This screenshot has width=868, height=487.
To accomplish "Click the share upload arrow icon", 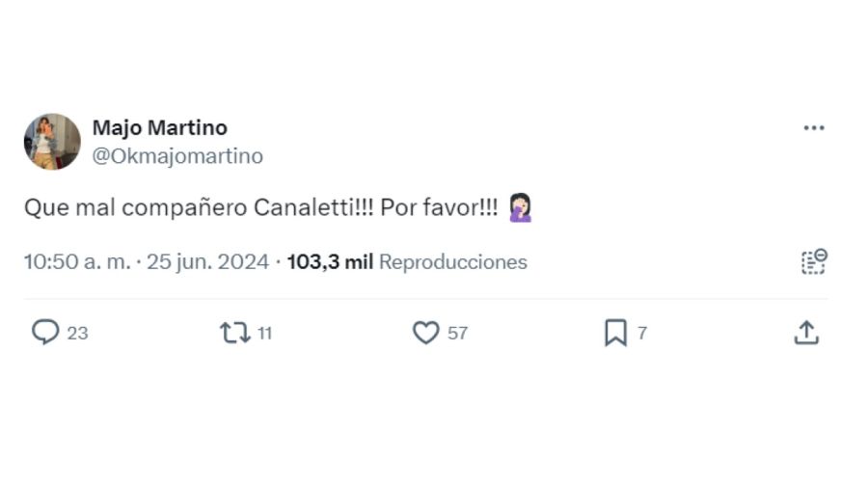I will [806, 333].
